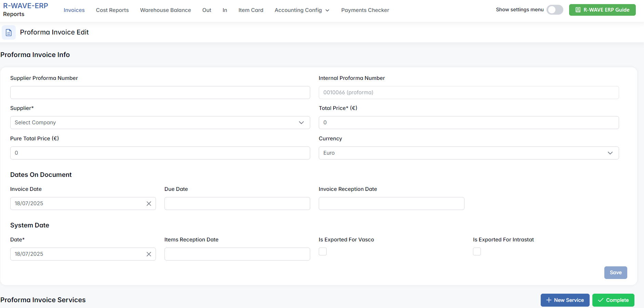Go to Warehouse Balance page
The image size is (644, 308).
tap(165, 10)
